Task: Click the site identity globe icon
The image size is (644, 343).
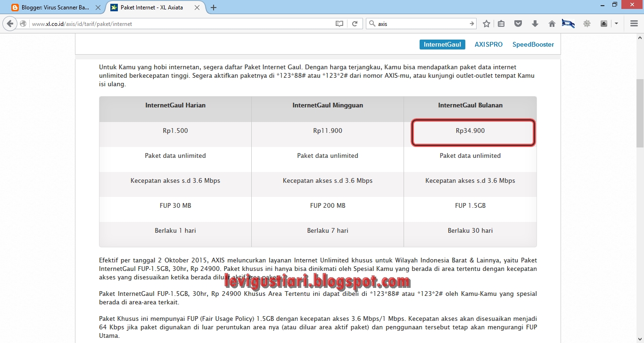Action: click(23, 24)
